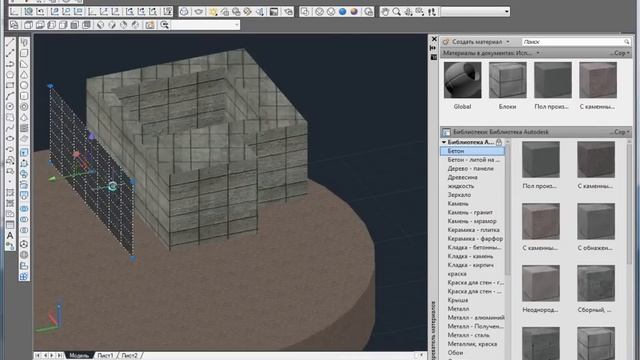Collapse the Библиотека A... tree node

pos(444,142)
